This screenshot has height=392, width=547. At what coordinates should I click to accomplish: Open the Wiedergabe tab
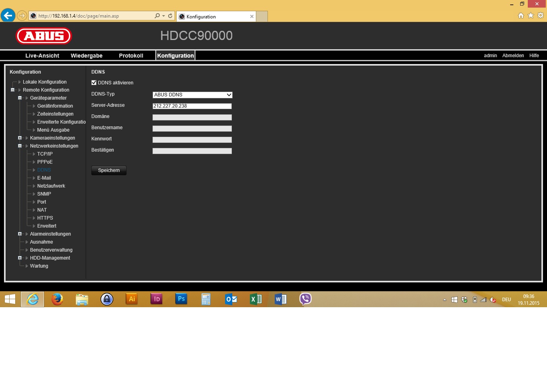click(86, 56)
